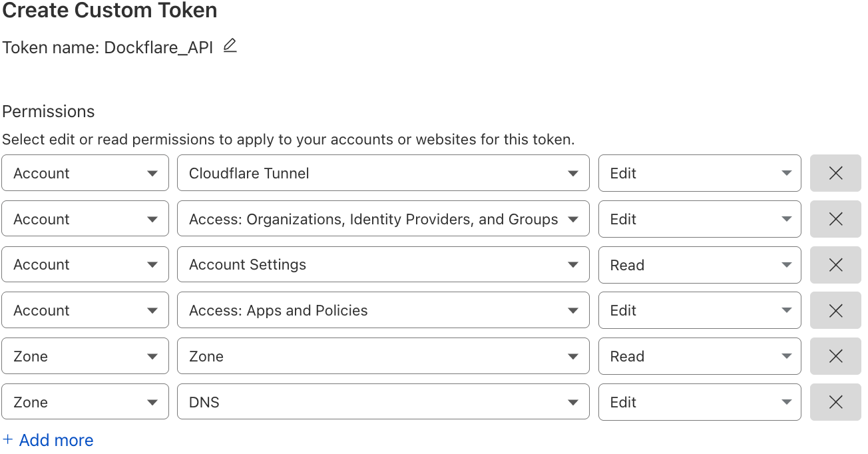868x454 pixels.
Task: Click Add more to add a permission
Action: tap(48, 440)
